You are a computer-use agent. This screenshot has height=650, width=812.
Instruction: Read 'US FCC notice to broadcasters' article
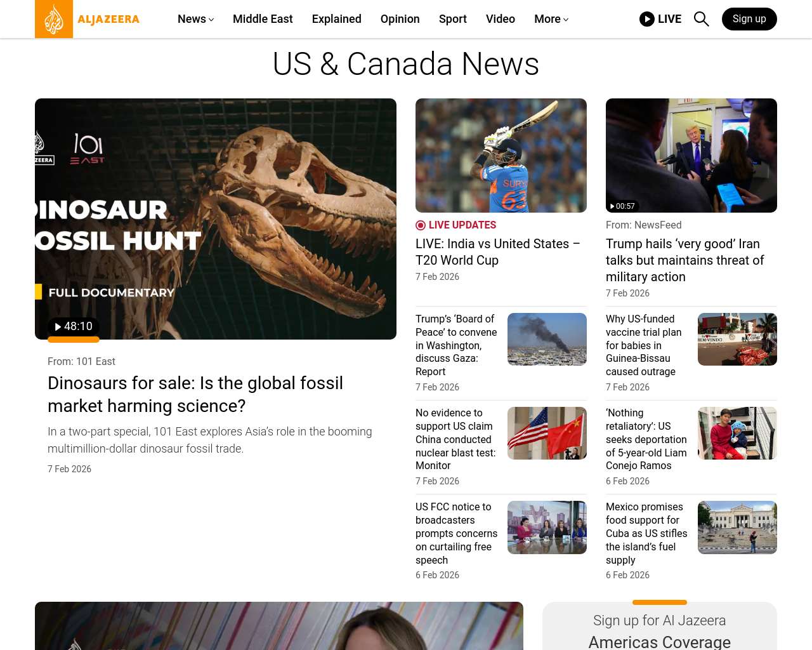point(456,533)
